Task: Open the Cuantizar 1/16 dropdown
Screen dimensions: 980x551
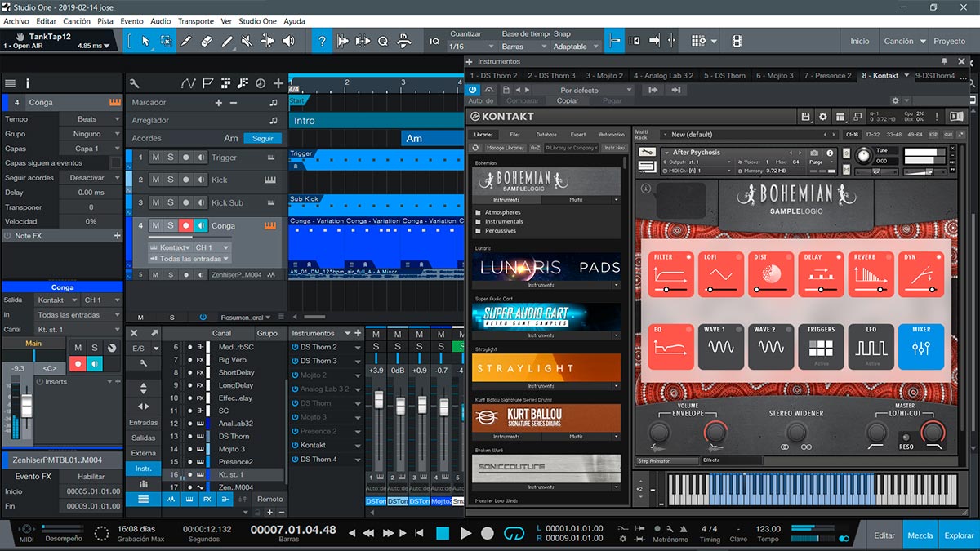Action: click(x=472, y=47)
